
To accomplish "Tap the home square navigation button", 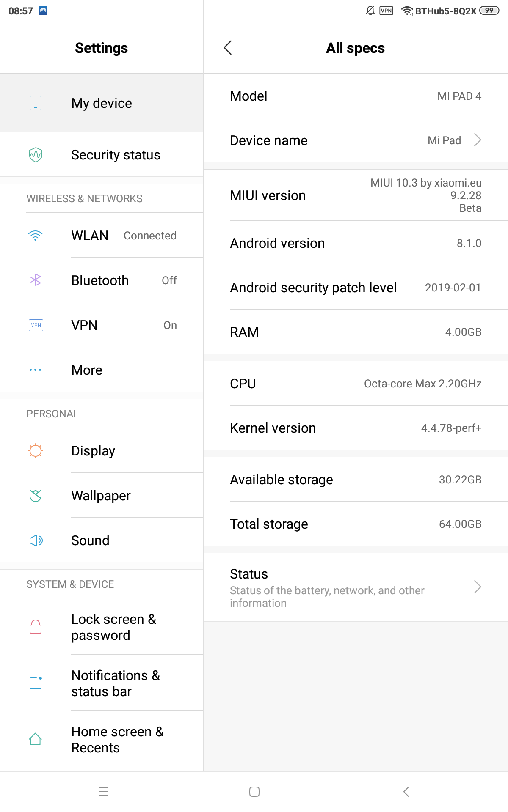I will 254,792.
